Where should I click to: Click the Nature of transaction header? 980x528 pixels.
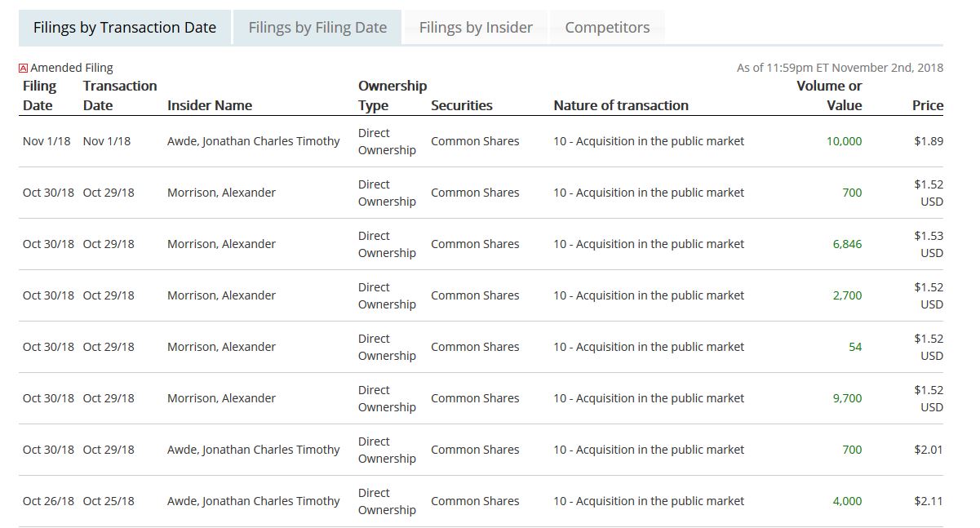pyautogui.click(x=621, y=105)
